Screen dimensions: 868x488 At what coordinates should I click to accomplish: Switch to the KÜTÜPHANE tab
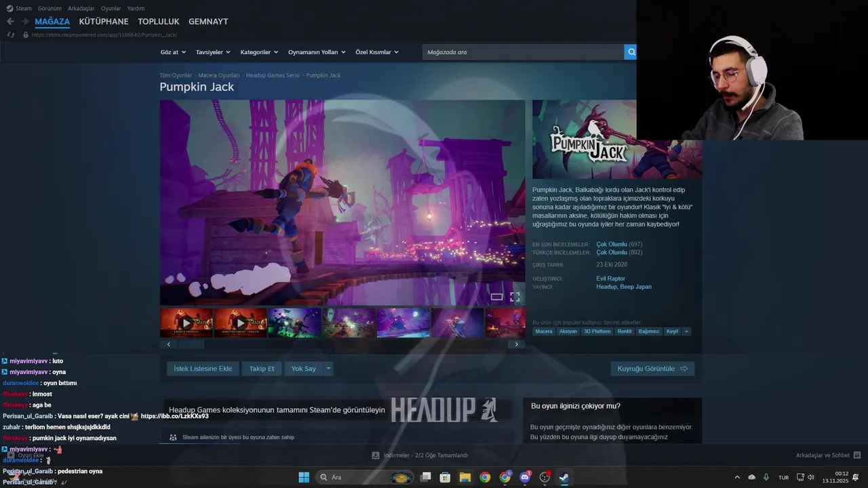pos(104,22)
